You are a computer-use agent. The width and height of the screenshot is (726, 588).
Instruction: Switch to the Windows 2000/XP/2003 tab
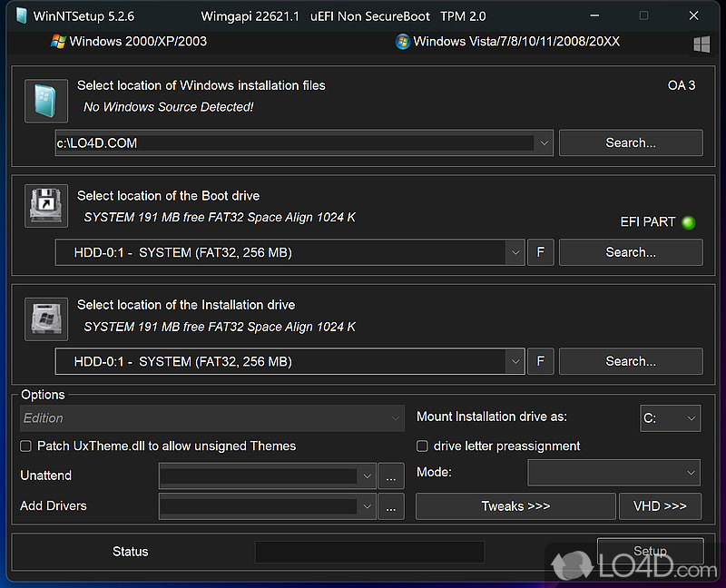pos(129,42)
